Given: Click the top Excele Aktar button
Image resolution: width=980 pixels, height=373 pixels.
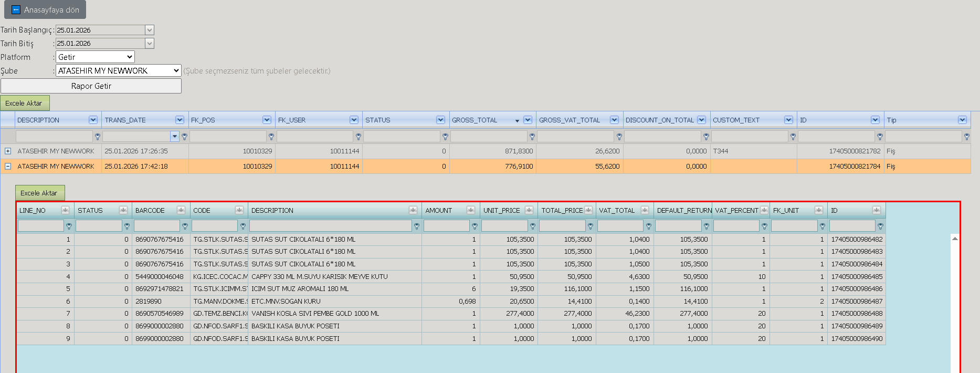Looking at the screenshot, I should (x=24, y=103).
